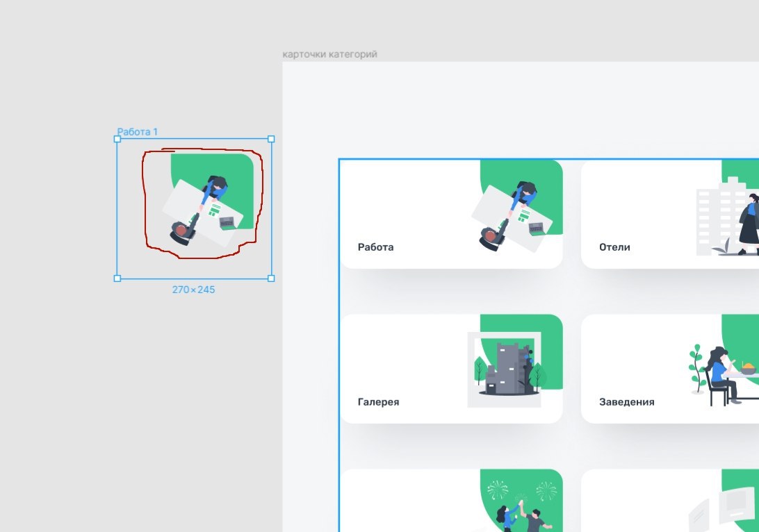
Task: Open the Работа category card
Action: click(452, 214)
